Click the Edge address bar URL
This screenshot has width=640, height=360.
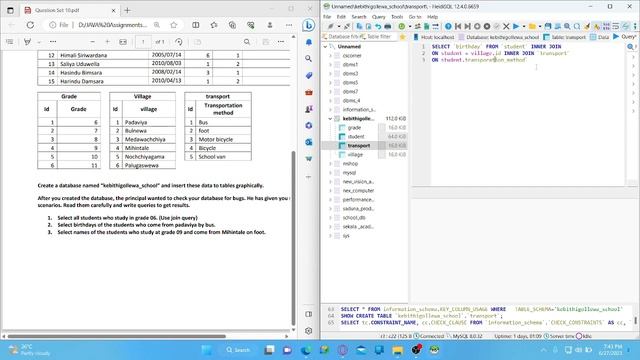click(x=113, y=25)
